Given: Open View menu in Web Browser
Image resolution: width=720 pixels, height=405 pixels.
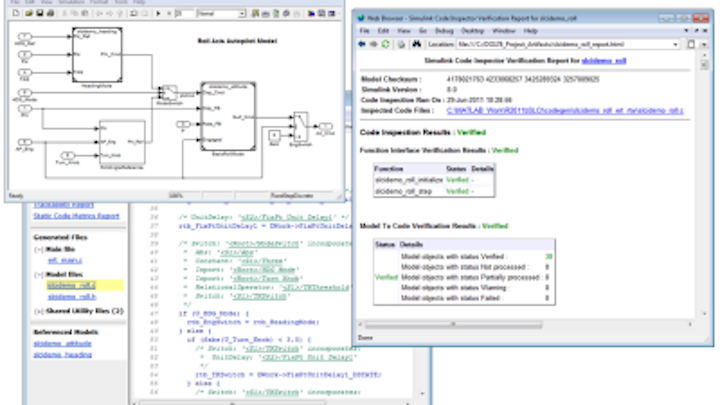Looking at the screenshot, I should tap(404, 31).
